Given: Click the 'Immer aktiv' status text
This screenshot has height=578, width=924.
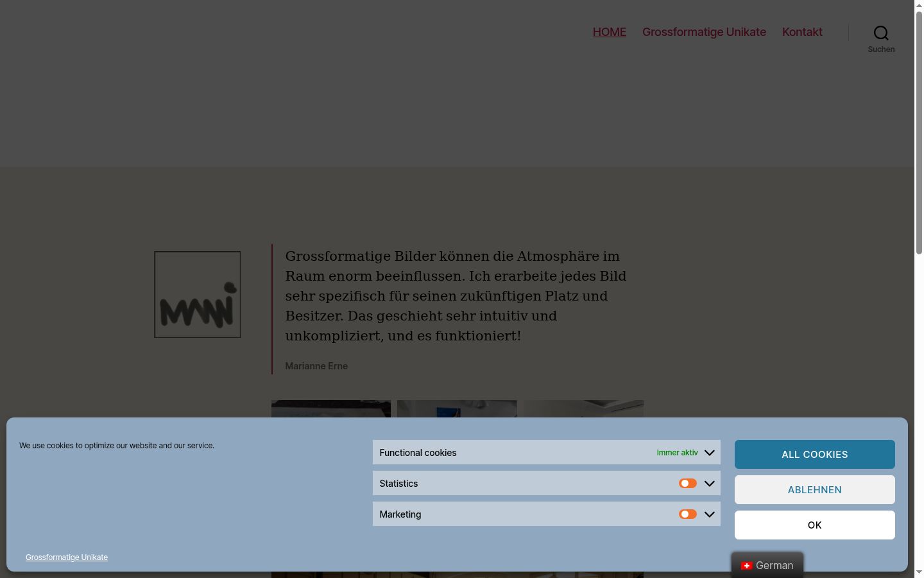Looking at the screenshot, I should [x=677, y=453].
